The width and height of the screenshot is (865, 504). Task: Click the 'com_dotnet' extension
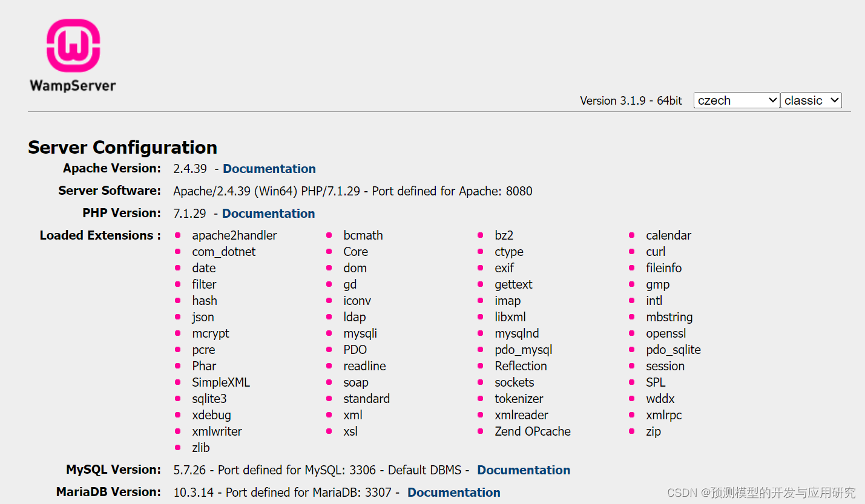[224, 252]
